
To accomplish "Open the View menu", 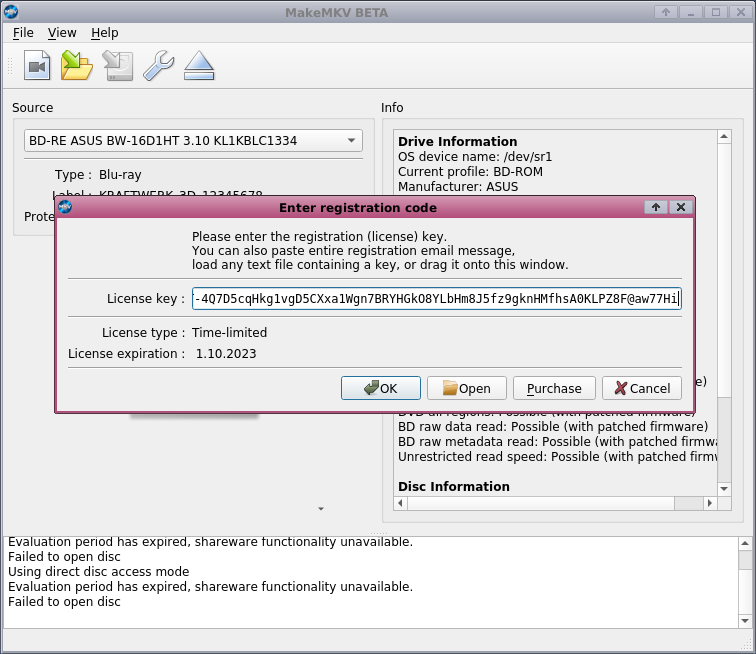I will point(62,33).
